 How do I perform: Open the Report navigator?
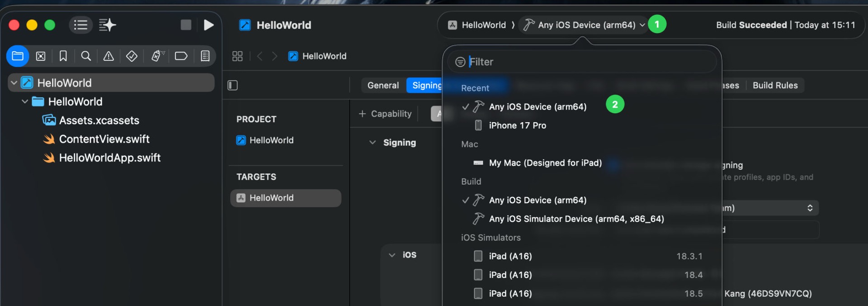205,56
